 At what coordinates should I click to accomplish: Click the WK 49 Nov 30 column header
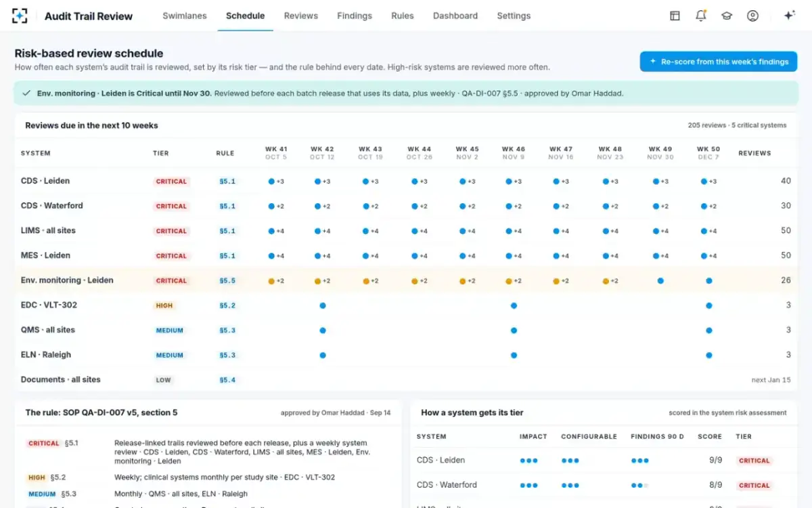pos(660,153)
